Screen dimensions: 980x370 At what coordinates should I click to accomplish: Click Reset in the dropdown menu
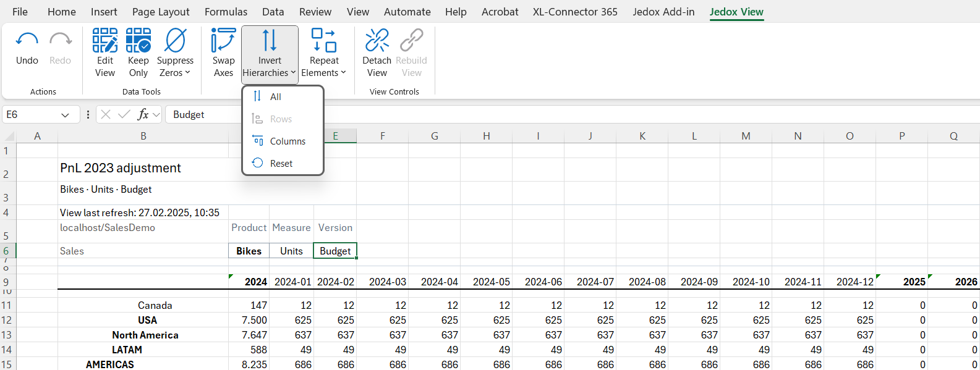tap(281, 164)
